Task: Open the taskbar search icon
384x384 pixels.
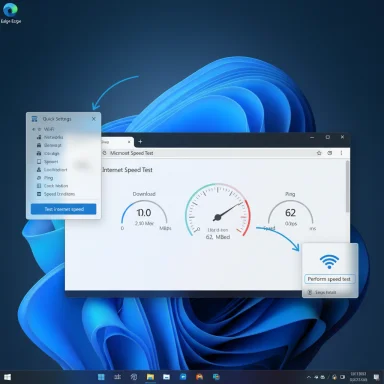Action: pos(117,377)
